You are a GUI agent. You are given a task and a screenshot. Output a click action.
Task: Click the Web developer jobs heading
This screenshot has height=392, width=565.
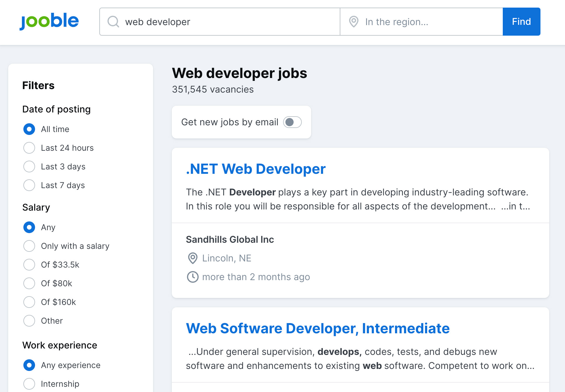coord(240,73)
